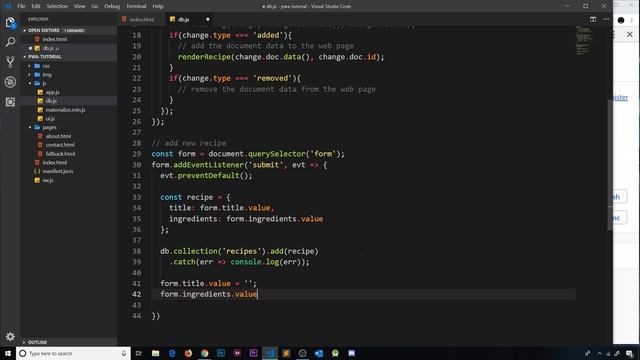The width and height of the screenshot is (640, 360).
Task: Open fallback.html in the pages folder
Action: [x=60, y=154]
